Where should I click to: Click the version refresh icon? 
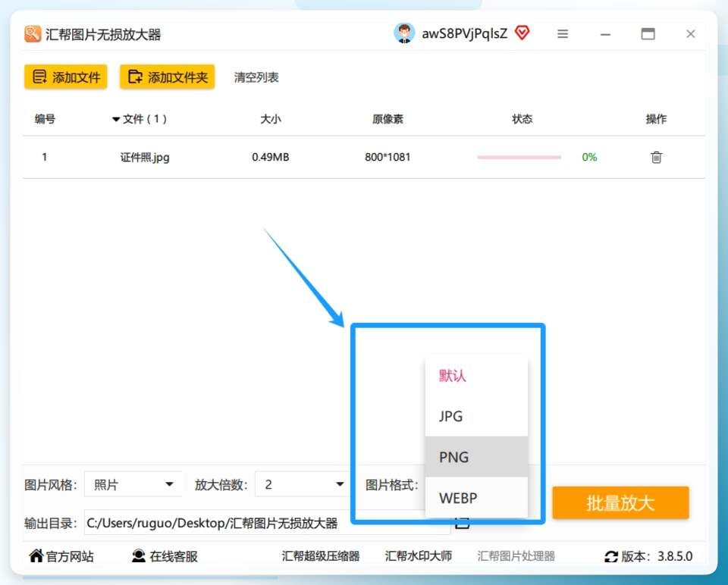coord(611,556)
